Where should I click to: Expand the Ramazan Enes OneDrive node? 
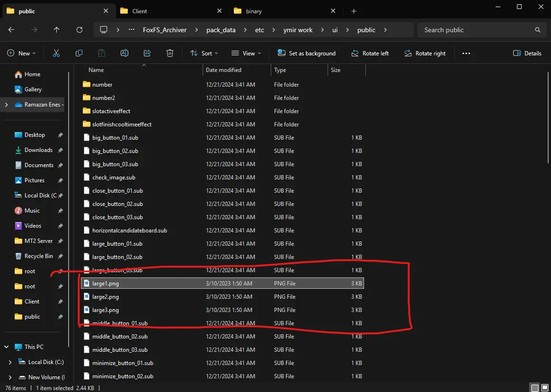point(6,105)
